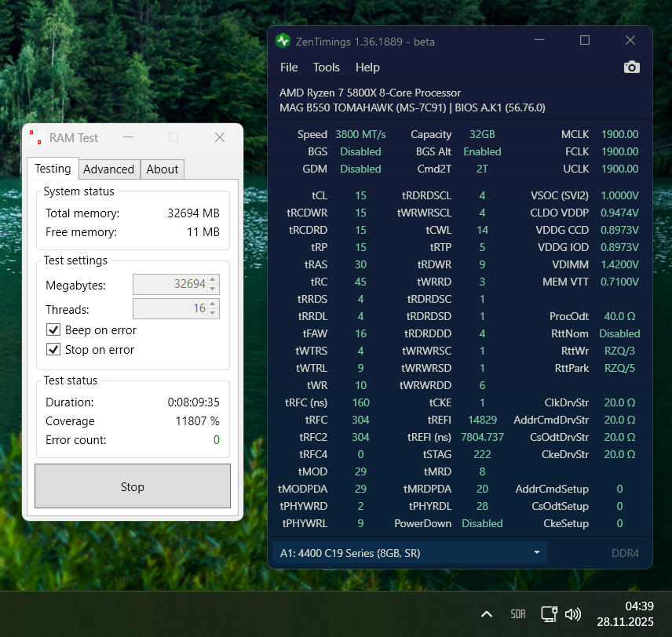Show hidden tray icons chevron
Screen dimensions: 672x637
[487, 614]
